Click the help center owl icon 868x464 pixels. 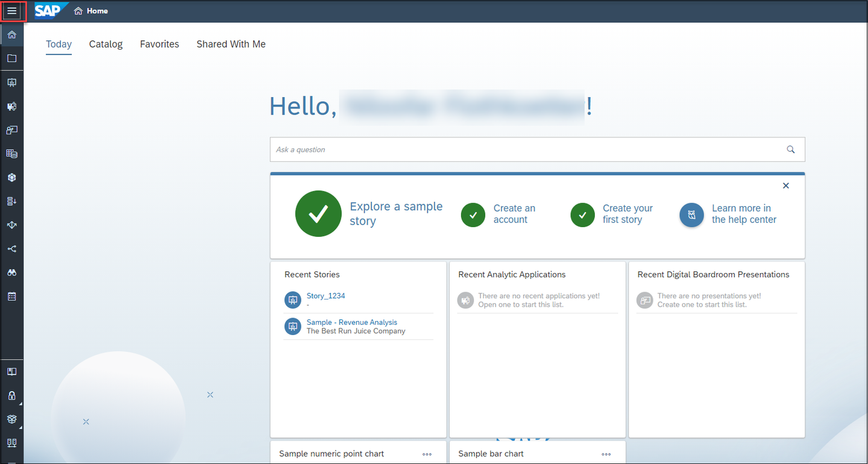click(x=691, y=215)
